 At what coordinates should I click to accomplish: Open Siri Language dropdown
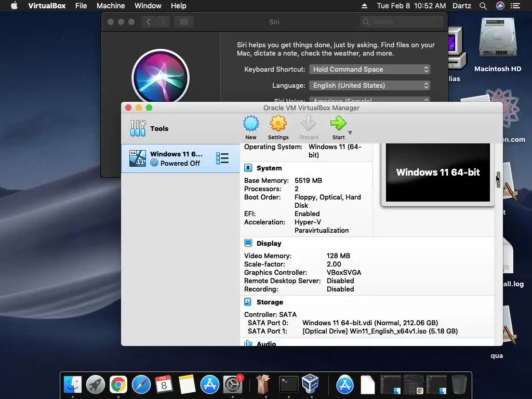pos(370,86)
